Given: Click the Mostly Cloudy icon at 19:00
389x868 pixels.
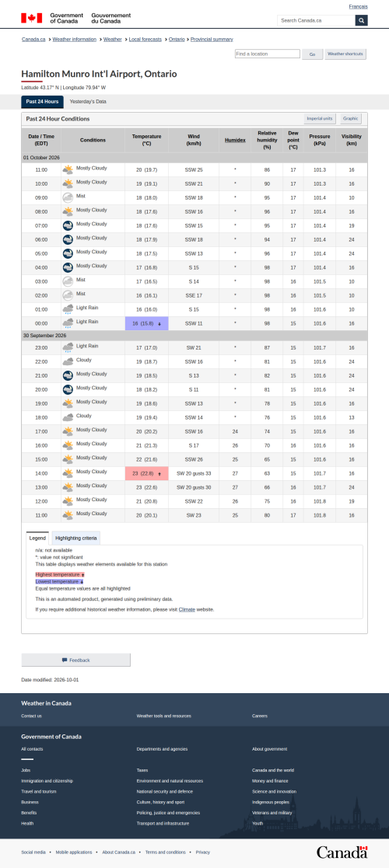Looking at the screenshot, I should (x=68, y=403).
